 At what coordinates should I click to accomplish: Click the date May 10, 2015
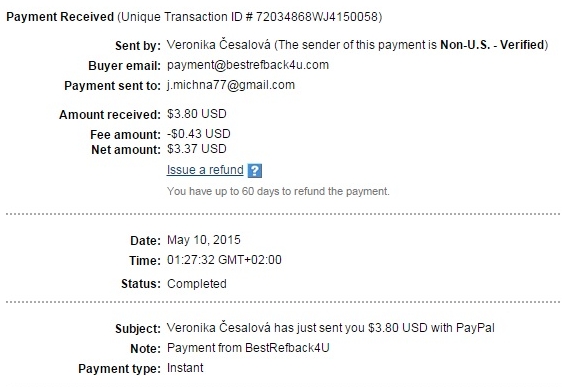tap(204, 240)
